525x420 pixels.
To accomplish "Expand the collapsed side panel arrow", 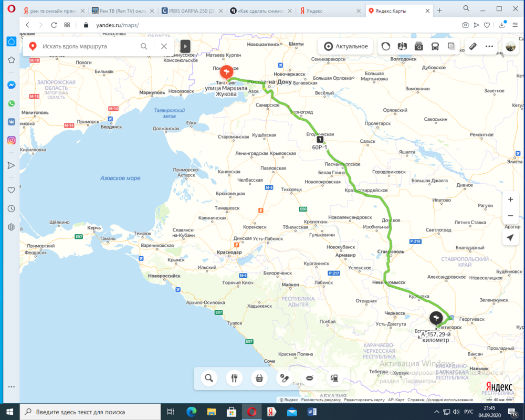I will (185, 46).
